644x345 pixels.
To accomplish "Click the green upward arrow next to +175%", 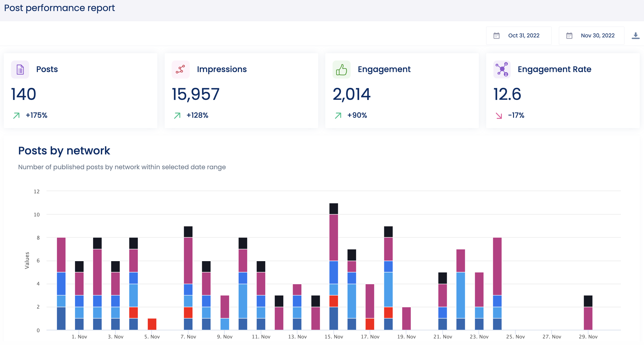I will click(x=16, y=116).
